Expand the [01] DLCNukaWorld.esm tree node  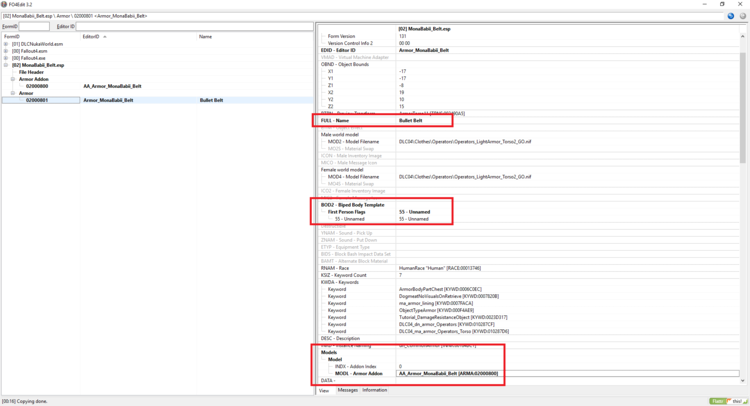point(6,44)
